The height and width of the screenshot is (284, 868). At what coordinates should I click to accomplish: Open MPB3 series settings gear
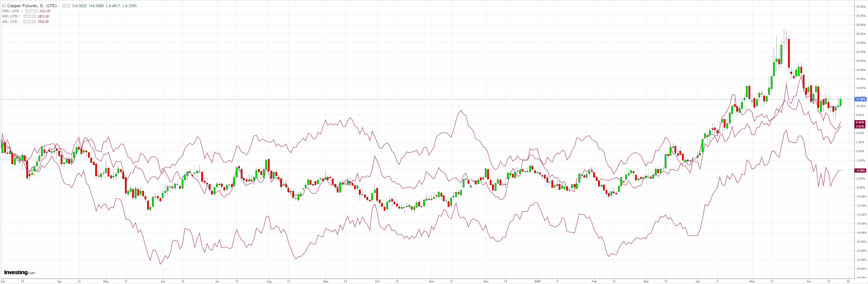(x=31, y=11)
